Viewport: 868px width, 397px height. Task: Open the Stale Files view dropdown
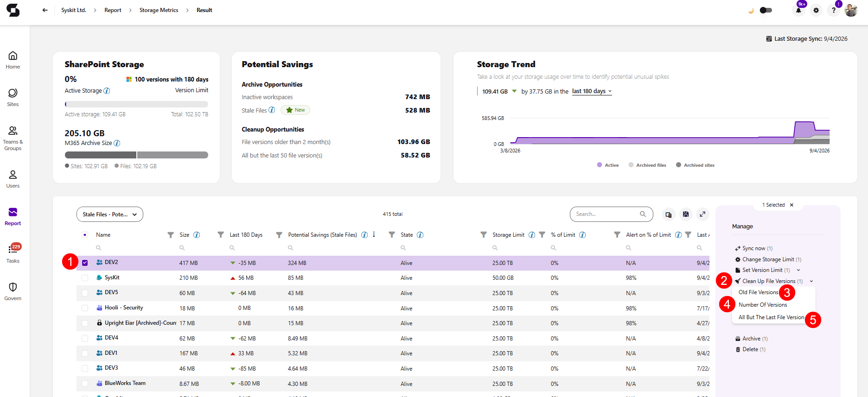[x=110, y=214]
